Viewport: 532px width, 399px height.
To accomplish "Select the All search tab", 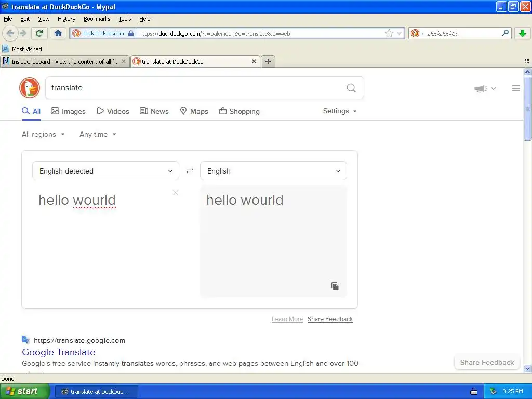I will click(31, 111).
